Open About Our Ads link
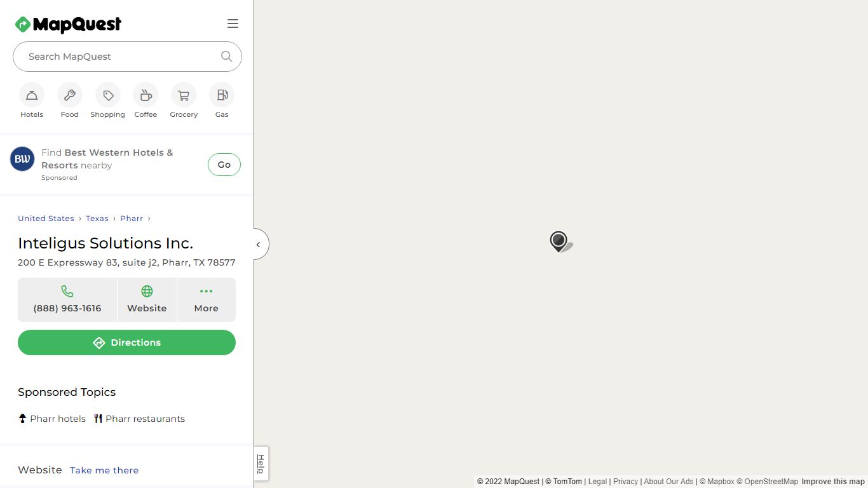868x488 pixels. 668,482
